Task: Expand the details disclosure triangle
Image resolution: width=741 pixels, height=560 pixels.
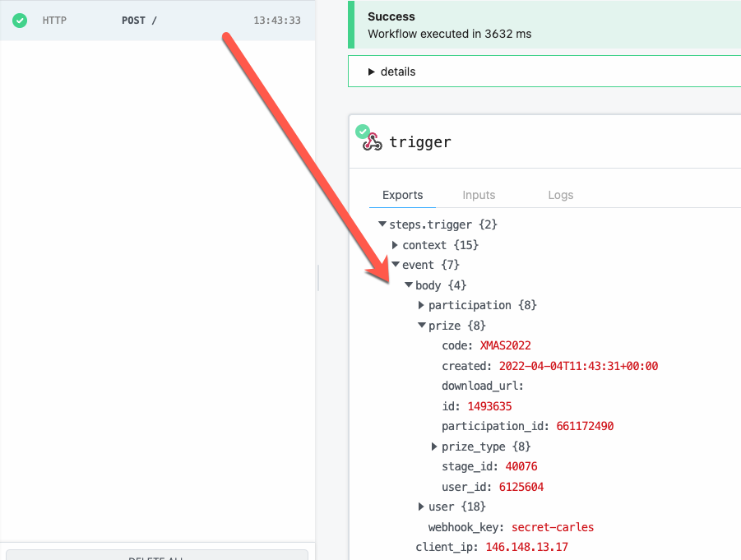Action: click(372, 72)
